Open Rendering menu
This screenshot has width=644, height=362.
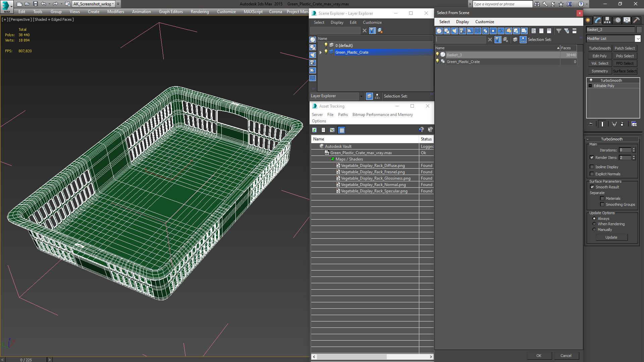(x=200, y=12)
